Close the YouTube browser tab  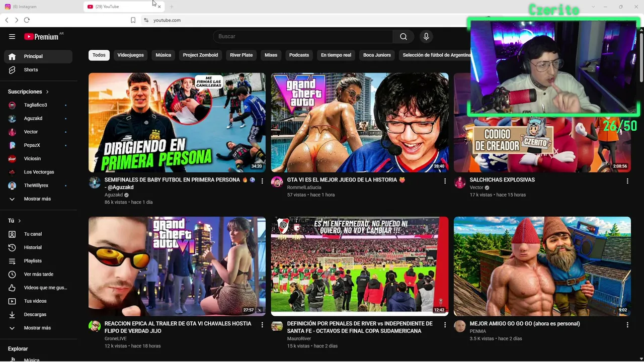coord(159,7)
